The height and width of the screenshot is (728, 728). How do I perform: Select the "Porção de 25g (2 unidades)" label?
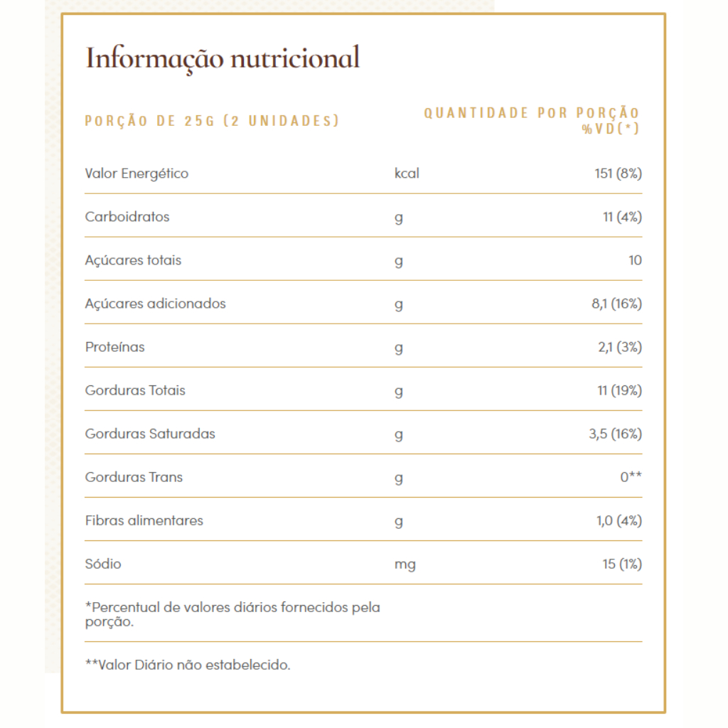[x=212, y=121]
